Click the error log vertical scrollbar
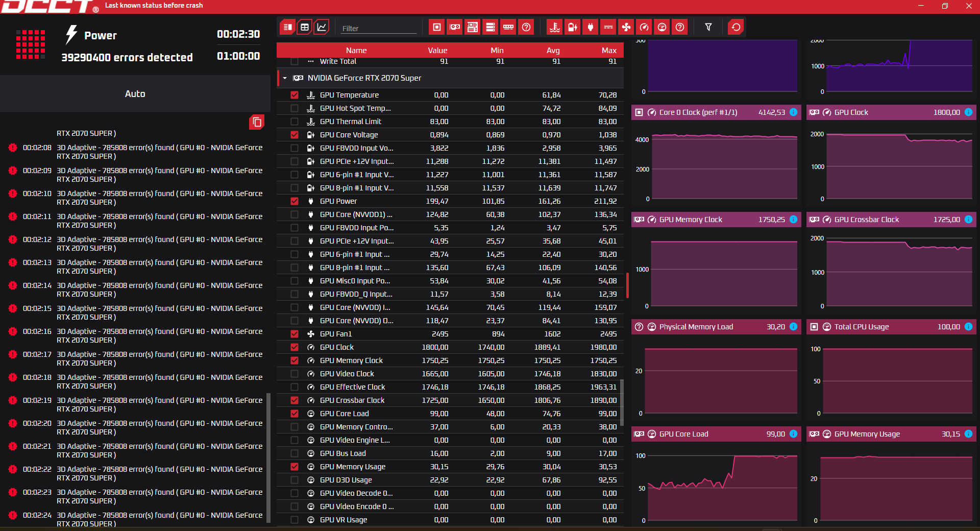 coord(268,458)
